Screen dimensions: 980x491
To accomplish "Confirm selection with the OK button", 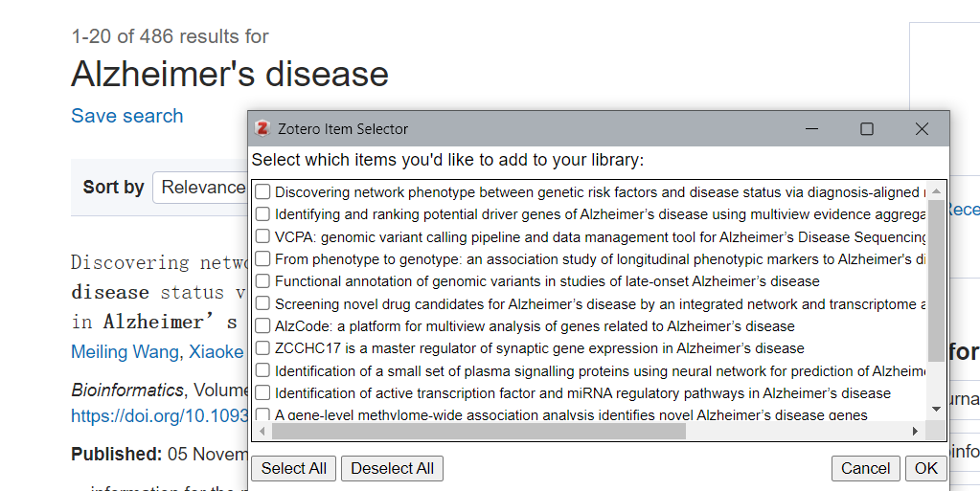I will coord(925,469).
